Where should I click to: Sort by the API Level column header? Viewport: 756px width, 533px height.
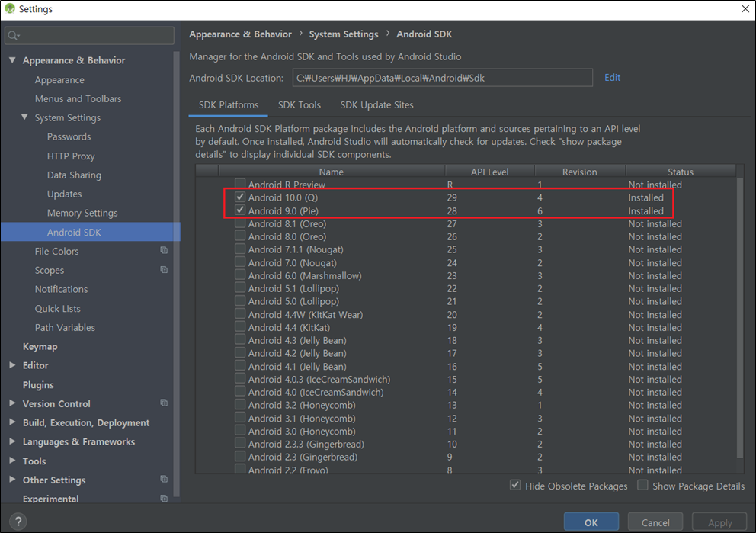click(x=489, y=172)
